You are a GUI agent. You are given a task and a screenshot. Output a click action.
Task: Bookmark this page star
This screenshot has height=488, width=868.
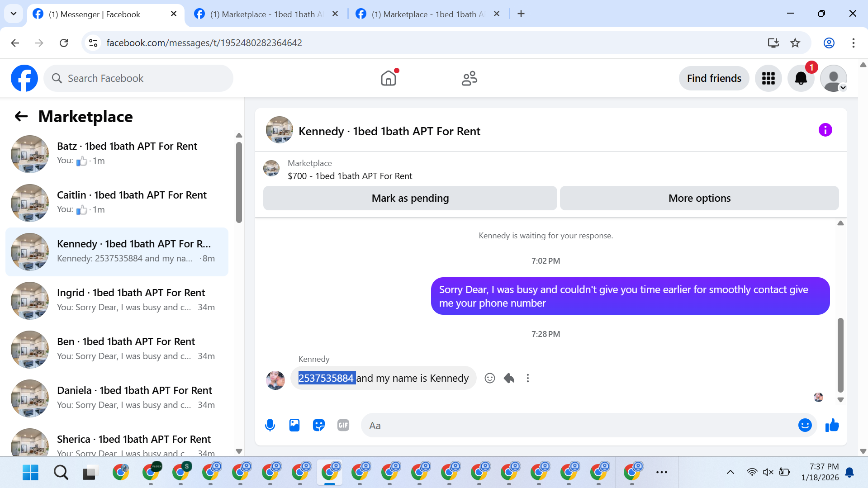(795, 43)
